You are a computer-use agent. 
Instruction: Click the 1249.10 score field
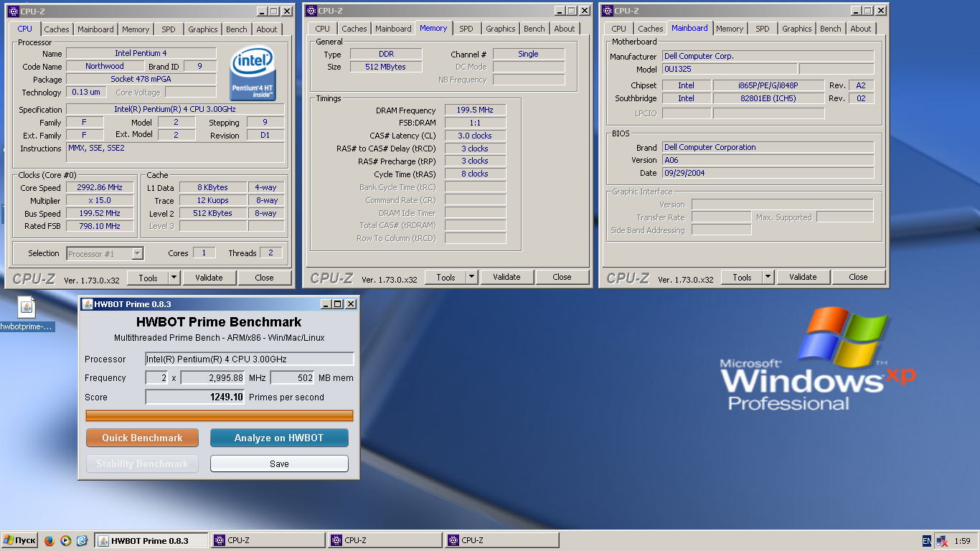pyautogui.click(x=195, y=397)
